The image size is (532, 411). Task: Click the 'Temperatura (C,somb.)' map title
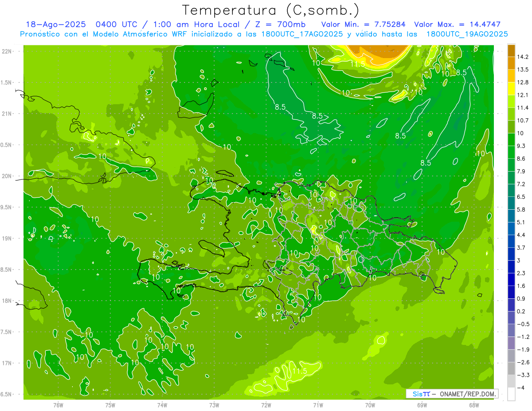pos(271,10)
